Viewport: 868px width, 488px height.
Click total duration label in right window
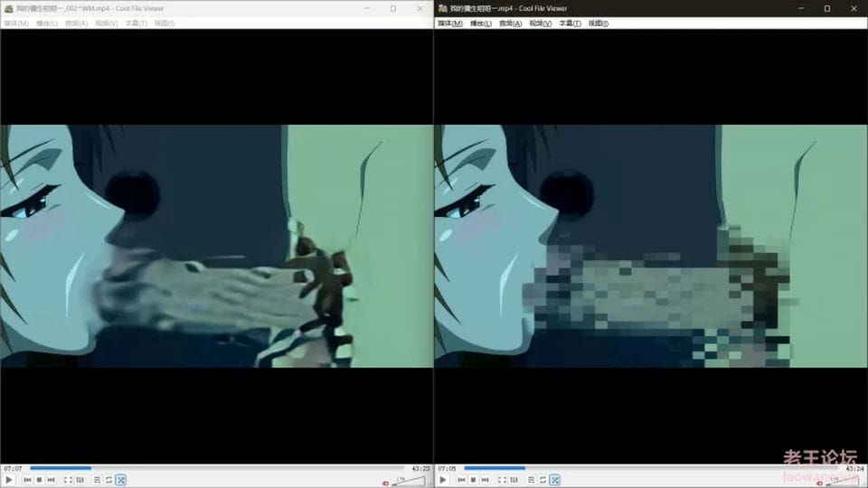pyautogui.click(x=854, y=468)
